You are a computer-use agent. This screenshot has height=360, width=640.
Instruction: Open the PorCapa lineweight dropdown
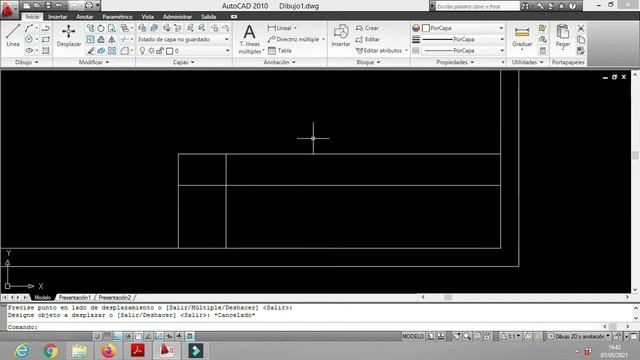[463, 39]
